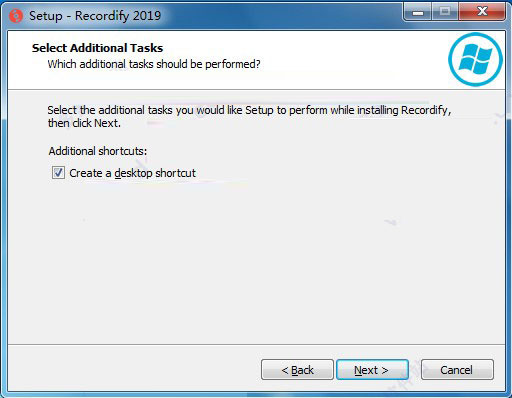Click the word "Recordify" in the instructions
Viewport: 512px width, 398px height.
[424, 110]
